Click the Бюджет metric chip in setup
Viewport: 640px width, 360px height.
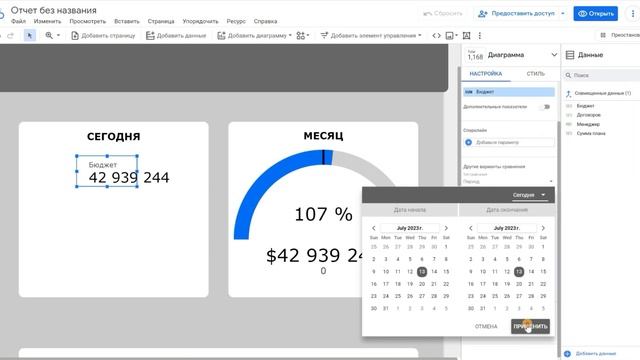click(x=509, y=92)
